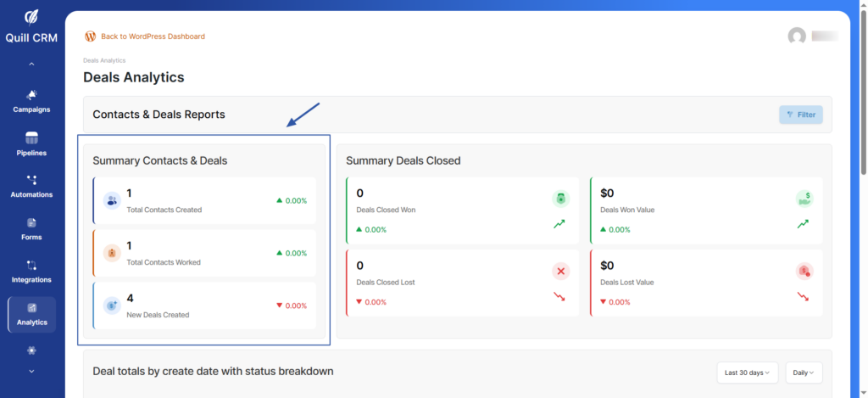Click the Quill CRM feather logo
The width and height of the screenshot is (868, 398).
click(x=31, y=18)
